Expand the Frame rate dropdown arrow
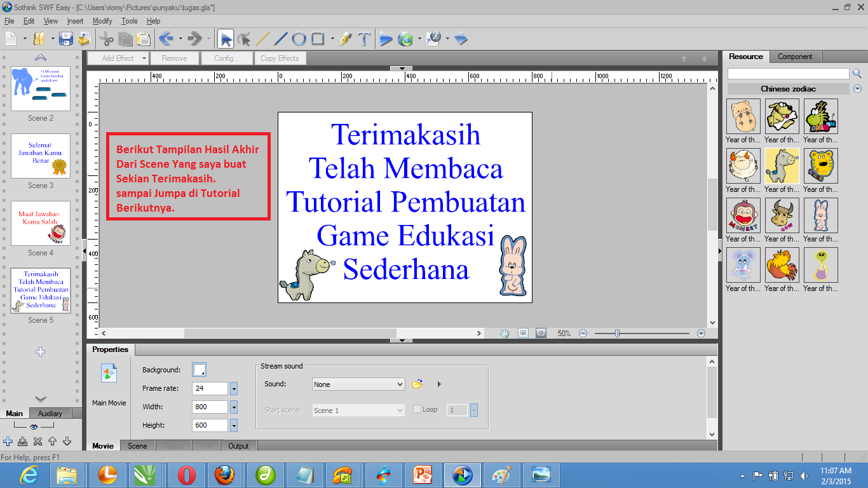This screenshot has height=488, width=868. 233,388
